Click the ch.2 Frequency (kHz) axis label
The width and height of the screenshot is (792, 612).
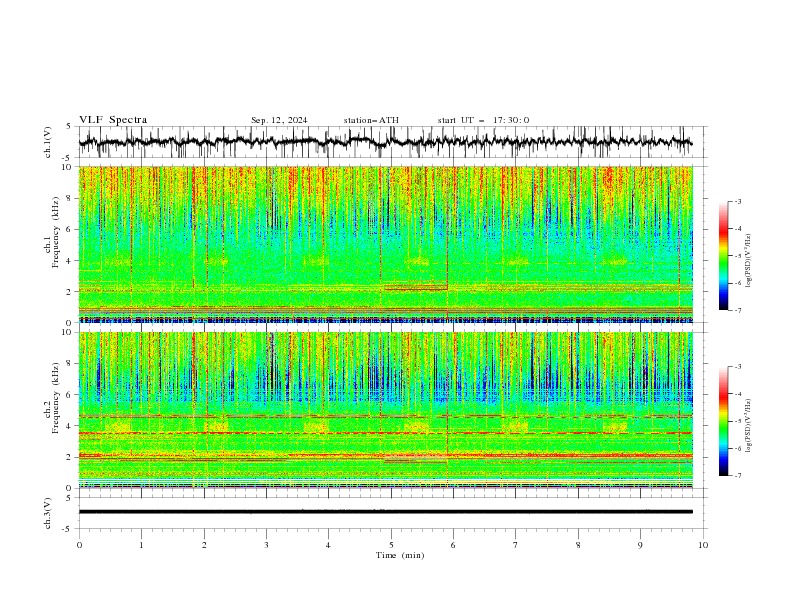click(52, 398)
